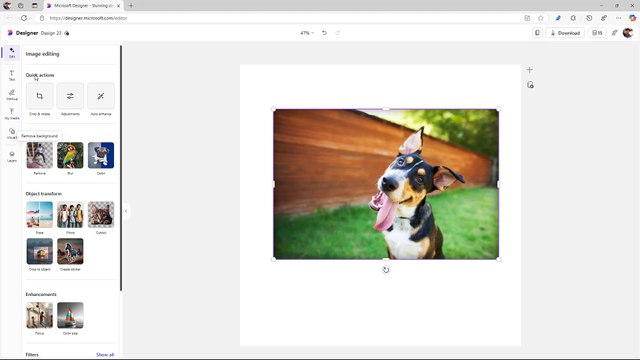
Task: Open the blue pen extension icon
Action: tap(558, 18)
